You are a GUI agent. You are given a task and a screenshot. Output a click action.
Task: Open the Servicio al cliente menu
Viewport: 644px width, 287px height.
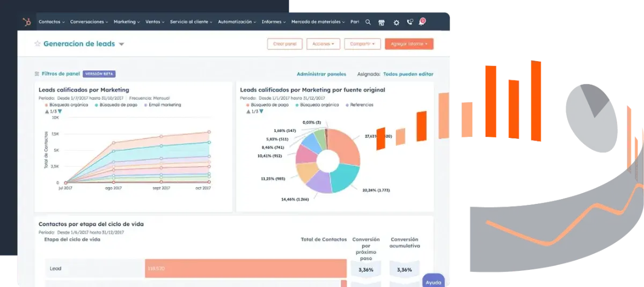[x=191, y=22]
